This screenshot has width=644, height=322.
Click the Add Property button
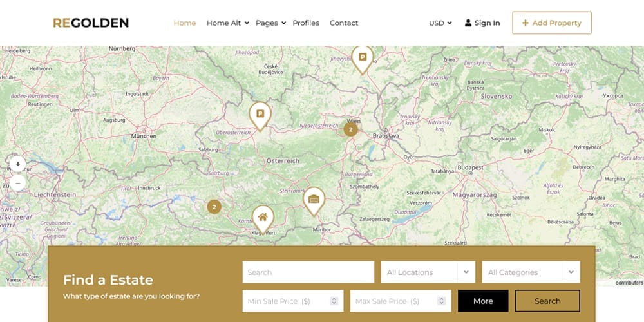pos(551,23)
